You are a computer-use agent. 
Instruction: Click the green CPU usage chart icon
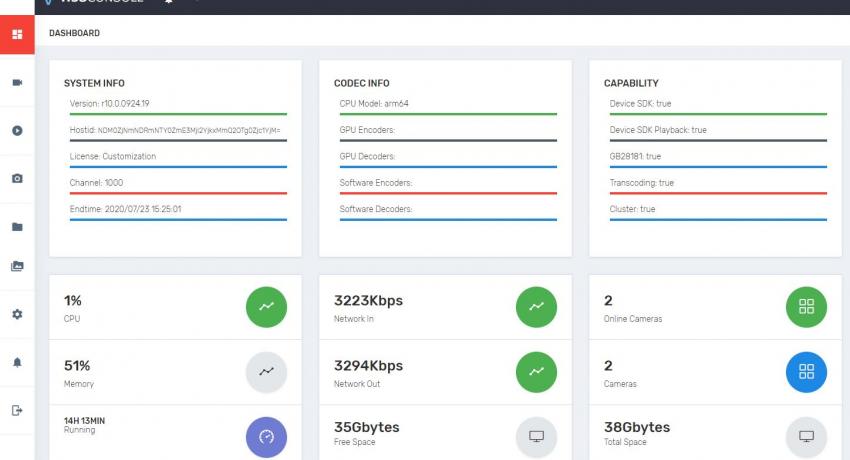point(266,307)
